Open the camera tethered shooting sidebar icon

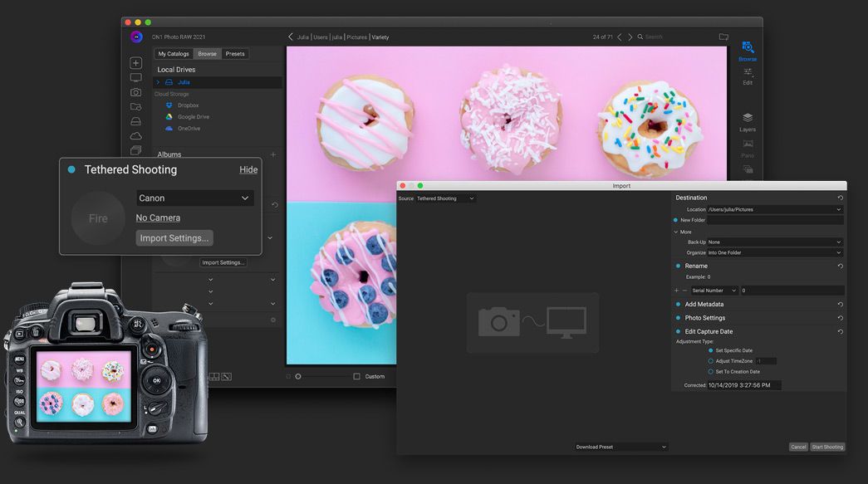[135, 92]
